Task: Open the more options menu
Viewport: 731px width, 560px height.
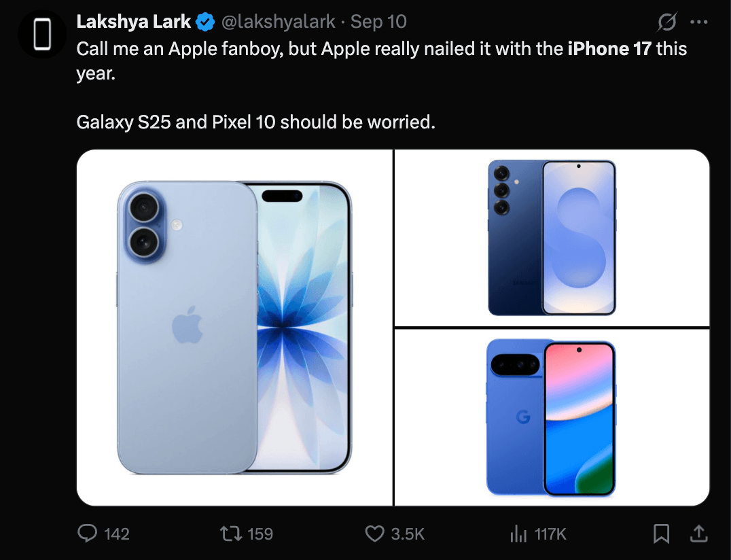Action: [x=700, y=22]
